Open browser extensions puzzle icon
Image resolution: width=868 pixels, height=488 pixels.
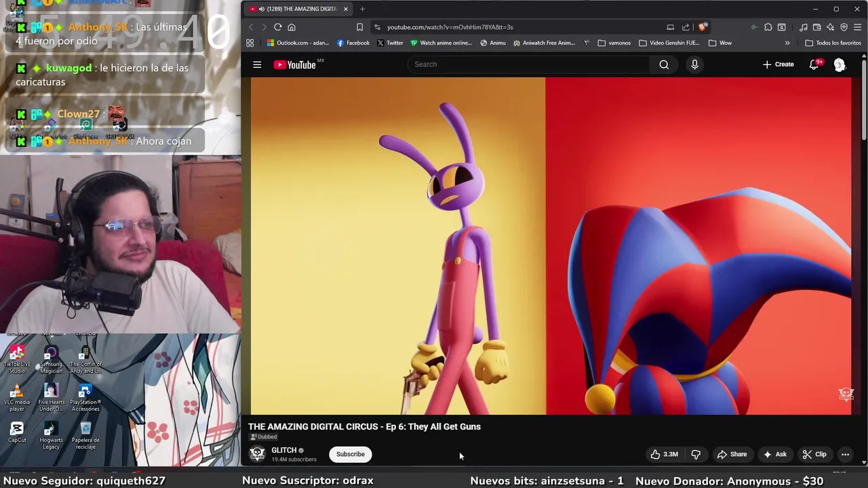[x=768, y=27]
